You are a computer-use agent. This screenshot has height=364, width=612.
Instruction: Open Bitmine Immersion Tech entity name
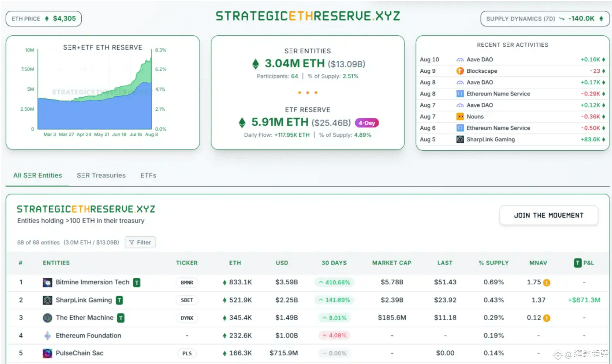(93, 282)
